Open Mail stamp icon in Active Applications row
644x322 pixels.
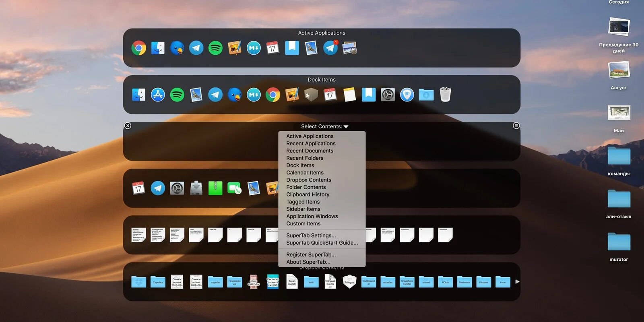[x=311, y=48]
